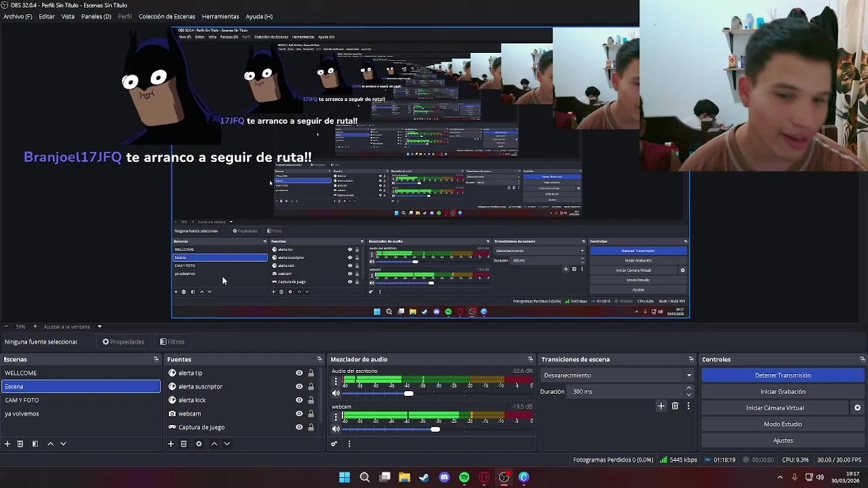The image size is (868, 488).
Task: Open the Windows Start menu
Action: [344, 477]
